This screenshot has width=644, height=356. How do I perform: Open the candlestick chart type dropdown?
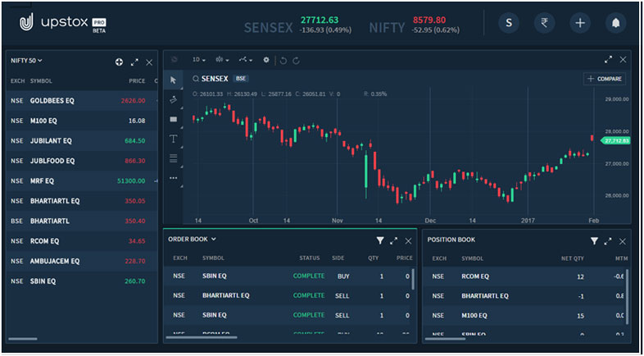pyautogui.click(x=222, y=60)
